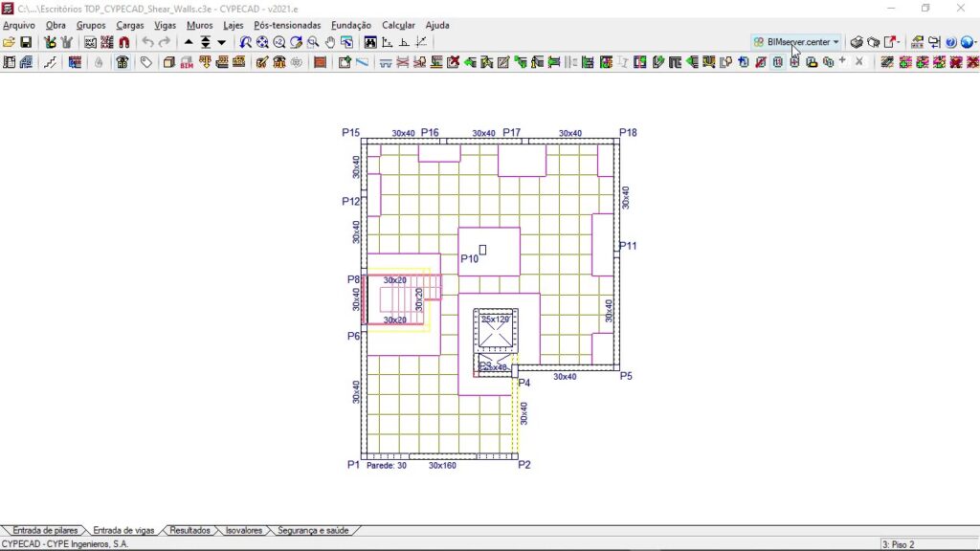The image size is (980, 551).
Task: Open the Fundação menu
Action: point(351,25)
